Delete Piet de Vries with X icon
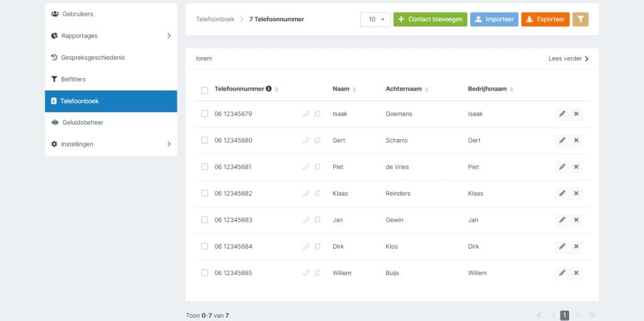 coord(576,167)
